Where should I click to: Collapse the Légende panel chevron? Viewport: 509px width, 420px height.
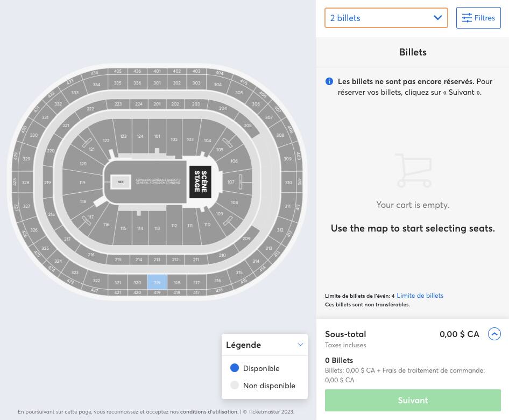point(300,345)
